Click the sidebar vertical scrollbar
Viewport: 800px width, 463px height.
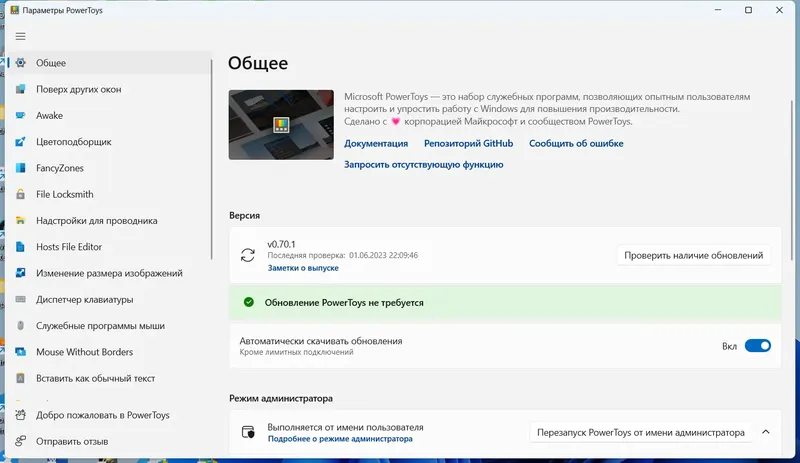(211, 158)
